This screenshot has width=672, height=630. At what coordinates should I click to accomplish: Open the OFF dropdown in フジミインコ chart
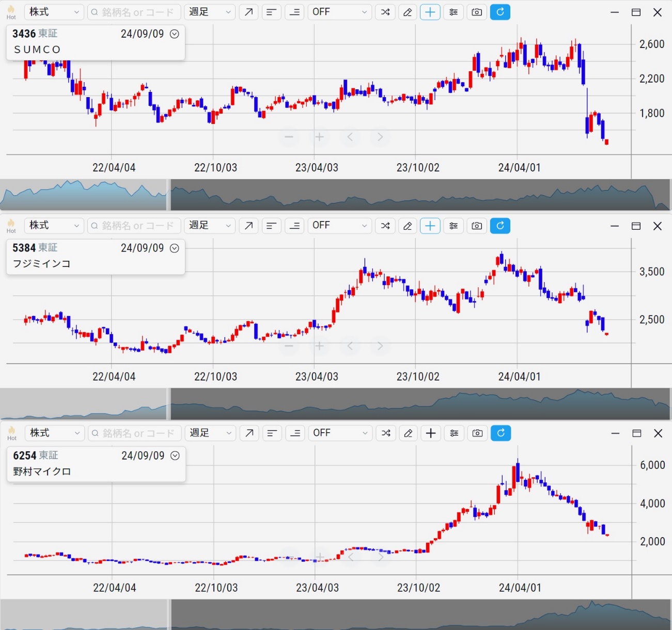coord(339,226)
